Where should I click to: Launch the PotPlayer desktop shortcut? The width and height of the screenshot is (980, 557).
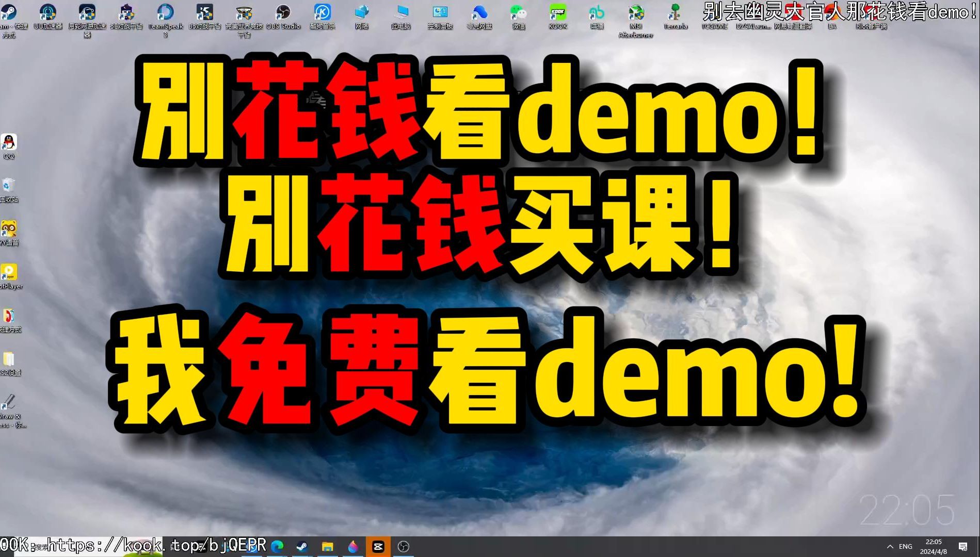coord(10,276)
